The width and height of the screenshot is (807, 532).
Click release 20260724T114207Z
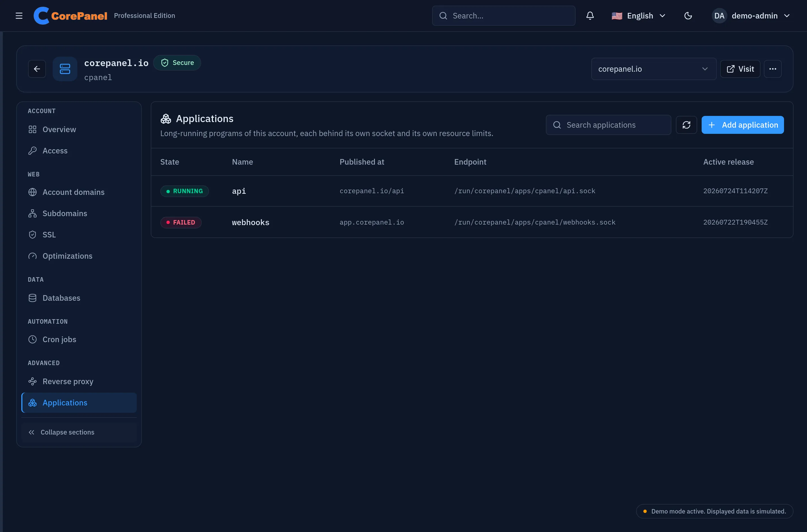click(735, 191)
